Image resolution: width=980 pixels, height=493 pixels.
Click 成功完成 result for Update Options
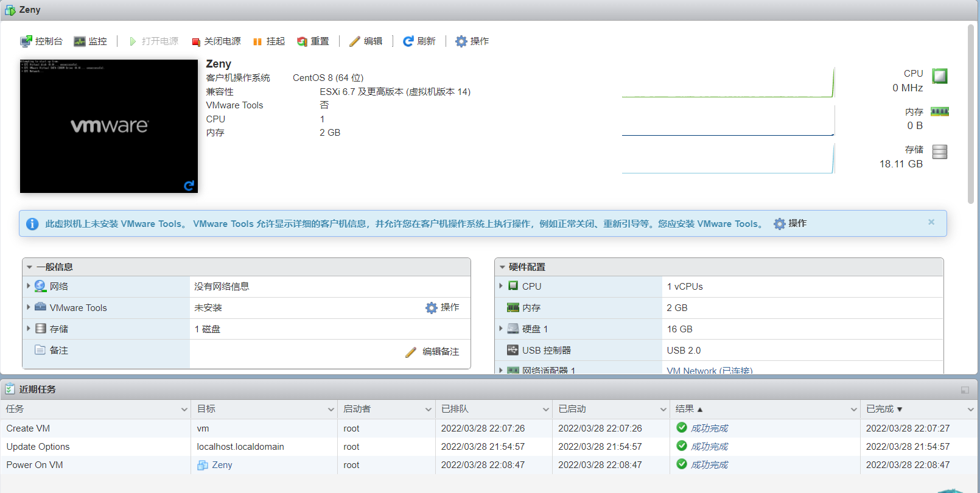pos(709,447)
